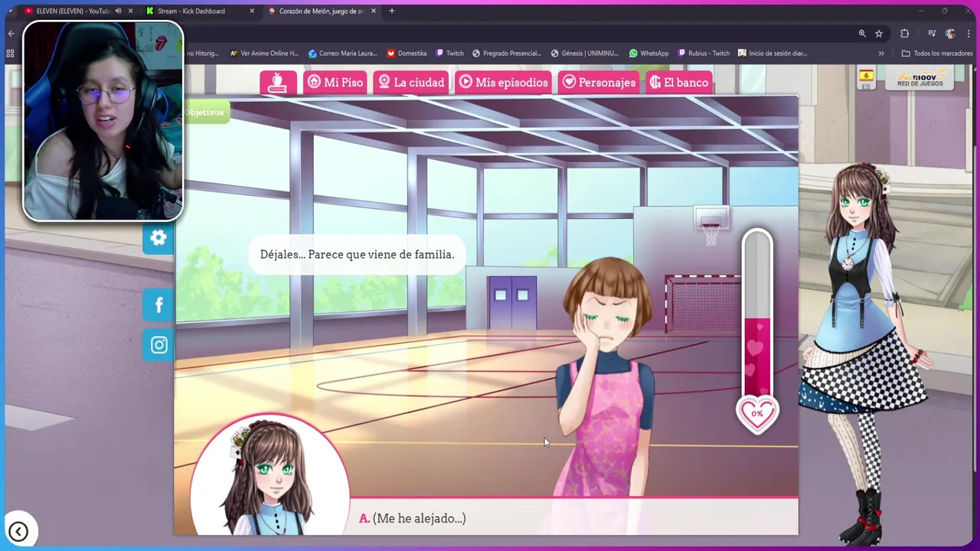The height and width of the screenshot is (551, 980).
Task: Open Ver Anime Online bookmark
Action: coord(264,53)
